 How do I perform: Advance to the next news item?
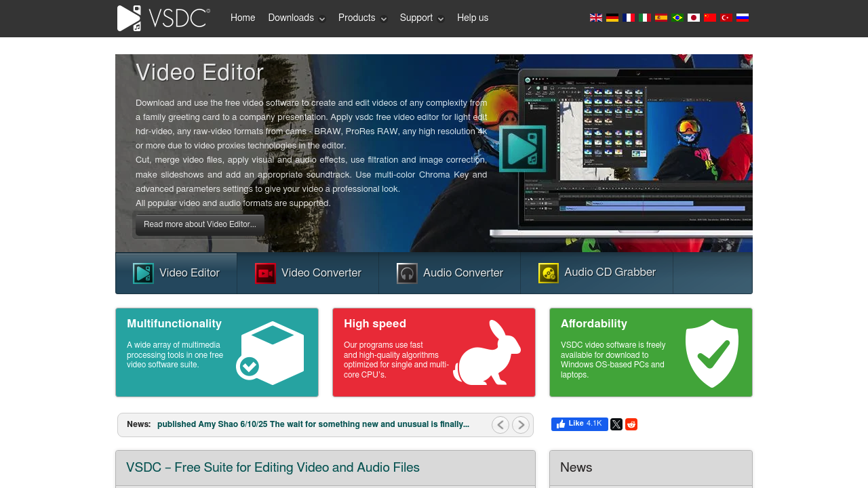click(521, 425)
